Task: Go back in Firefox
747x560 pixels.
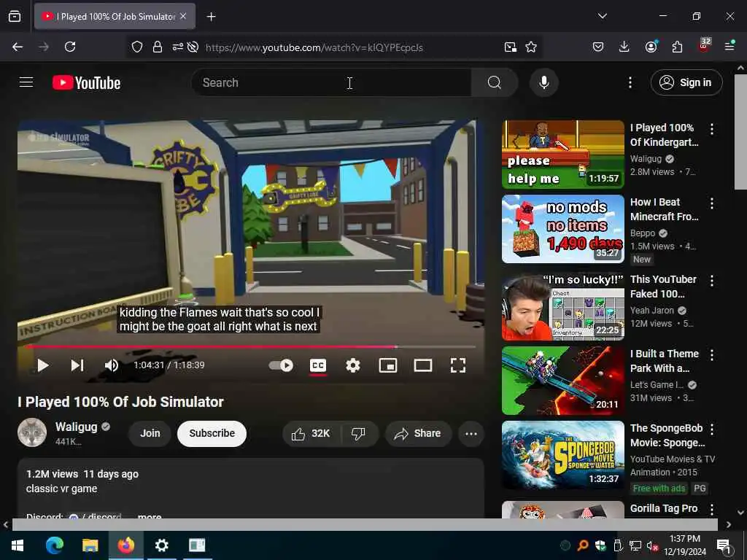Action: point(18,47)
